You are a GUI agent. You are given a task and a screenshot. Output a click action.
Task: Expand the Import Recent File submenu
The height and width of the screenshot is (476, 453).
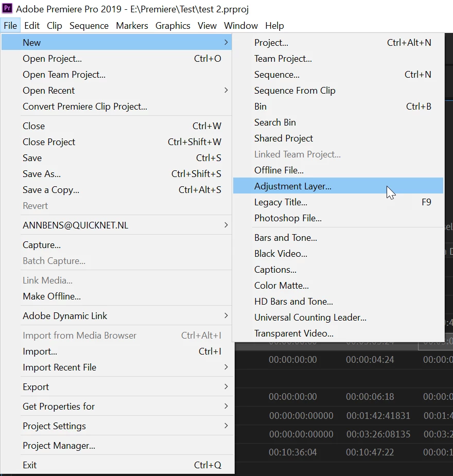pyautogui.click(x=116, y=367)
